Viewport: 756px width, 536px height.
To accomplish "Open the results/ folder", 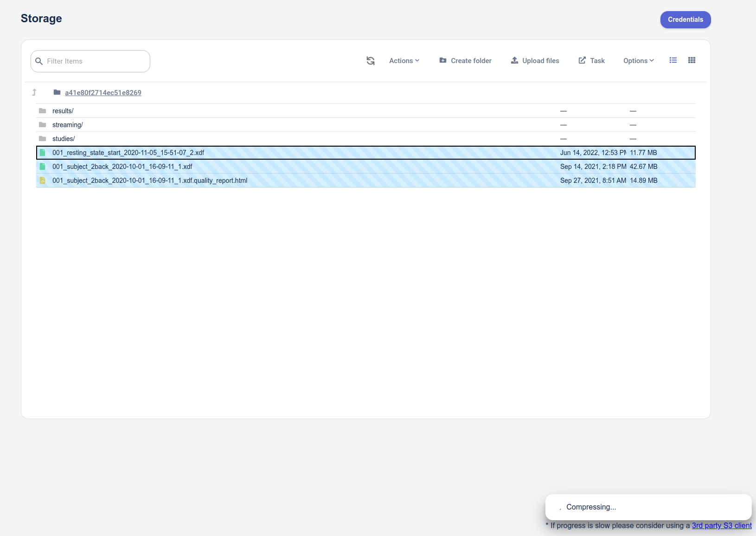I will 366,111.
